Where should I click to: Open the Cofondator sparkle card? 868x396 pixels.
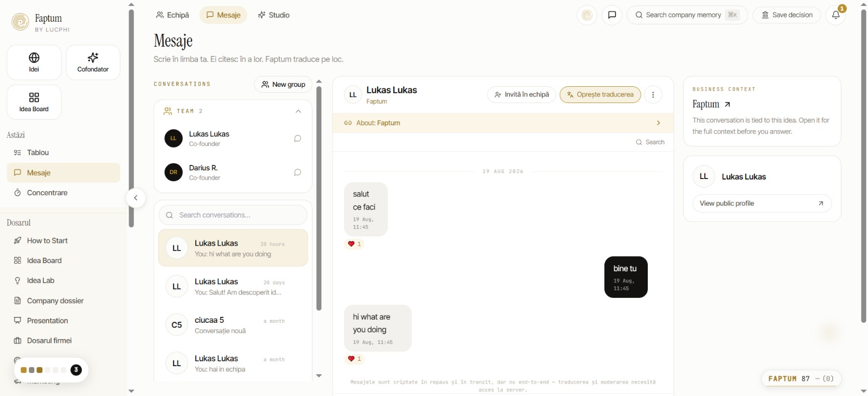point(93,62)
